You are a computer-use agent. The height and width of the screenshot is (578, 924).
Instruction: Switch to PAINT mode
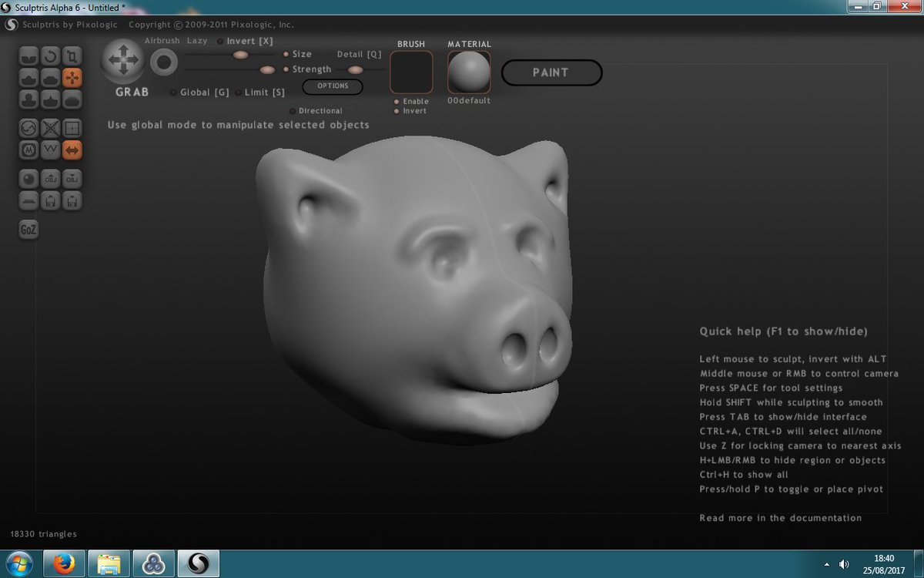tap(551, 72)
